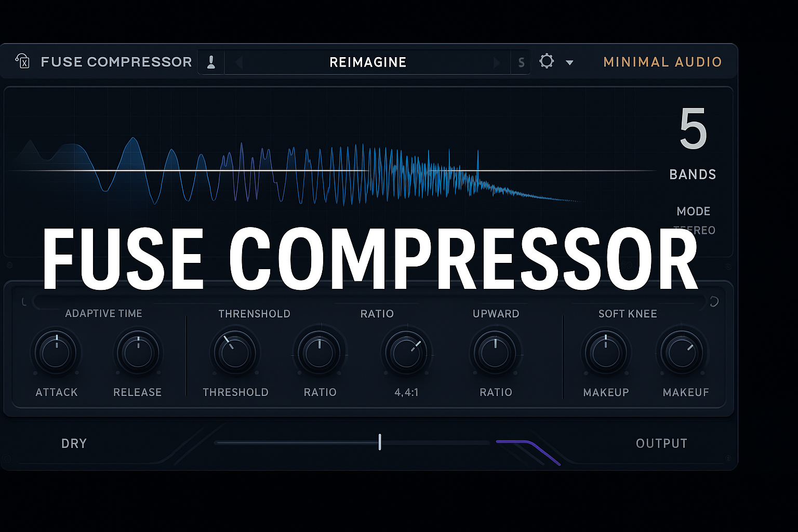Click the ADAPTIVE TIME section label

click(103, 313)
